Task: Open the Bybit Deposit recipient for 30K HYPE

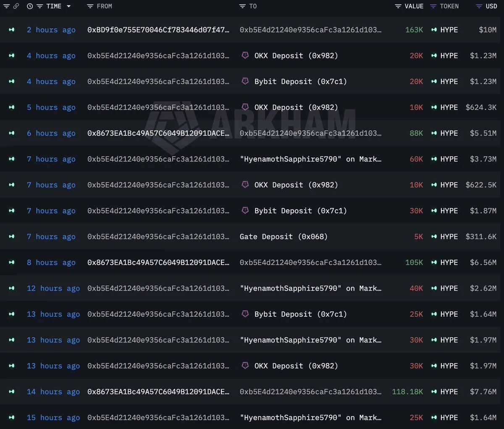Action: point(301,211)
